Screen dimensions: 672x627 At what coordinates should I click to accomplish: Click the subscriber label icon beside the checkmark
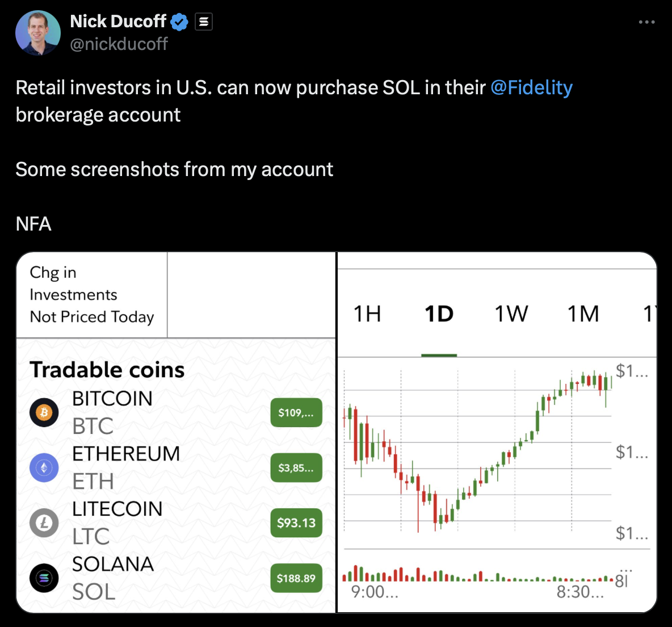tap(203, 22)
